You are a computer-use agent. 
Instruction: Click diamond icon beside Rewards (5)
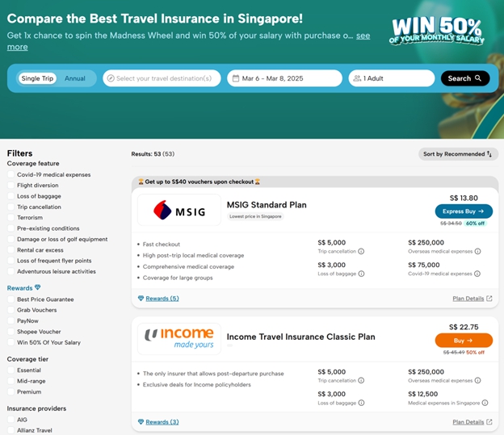click(x=141, y=299)
